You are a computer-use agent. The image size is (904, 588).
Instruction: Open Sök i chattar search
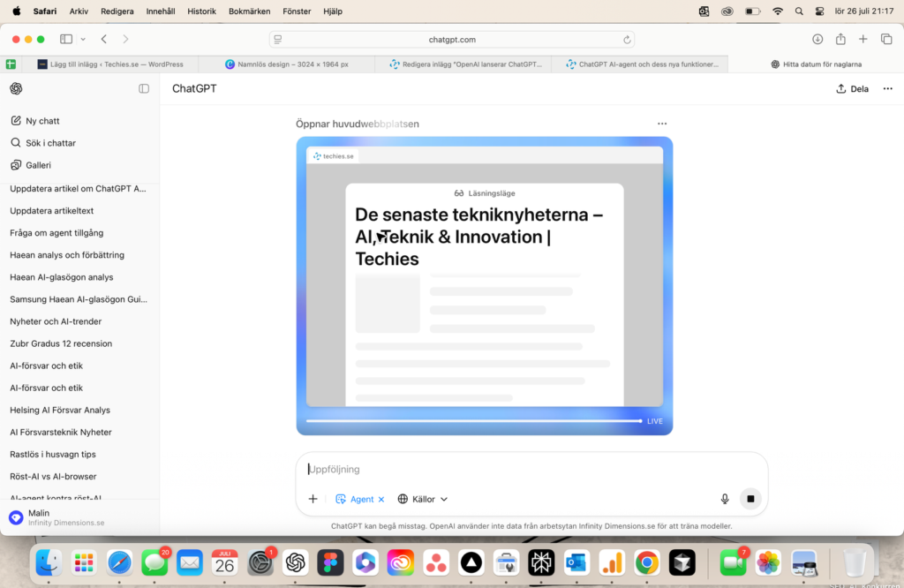point(43,142)
